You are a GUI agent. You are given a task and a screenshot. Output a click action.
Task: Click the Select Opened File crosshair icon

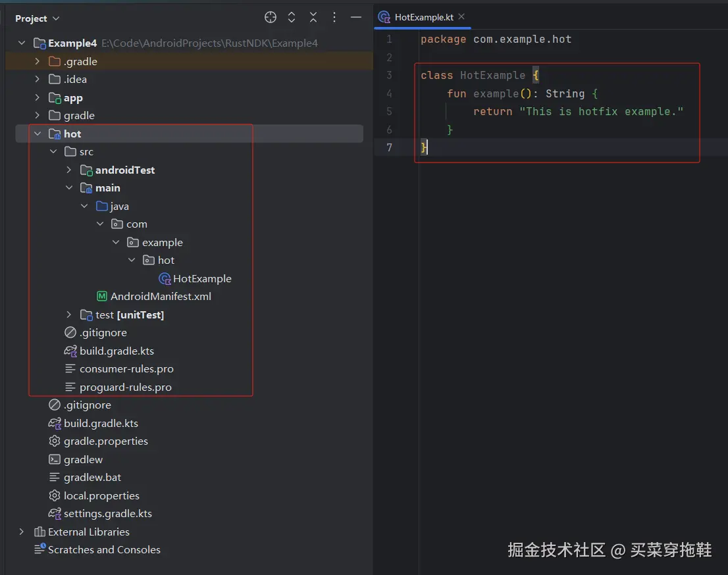point(271,18)
